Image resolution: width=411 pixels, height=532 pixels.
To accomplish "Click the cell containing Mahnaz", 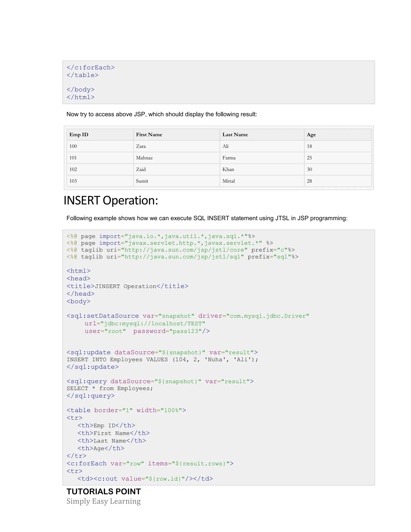I will click(x=144, y=158).
